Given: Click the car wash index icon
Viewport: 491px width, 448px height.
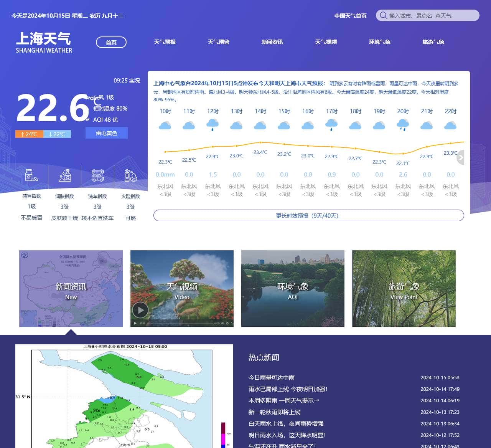Looking at the screenshot, I should (x=98, y=175).
